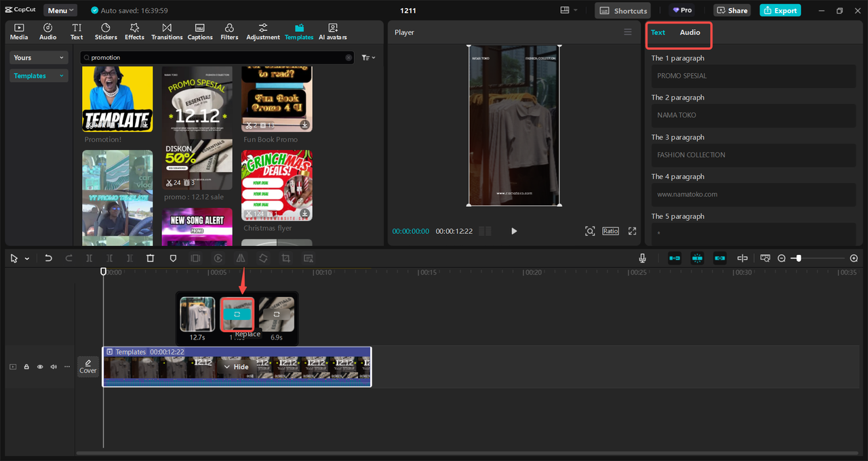This screenshot has width=868, height=461.
Task: Mute the Templates track audio
Action: tap(54, 367)
